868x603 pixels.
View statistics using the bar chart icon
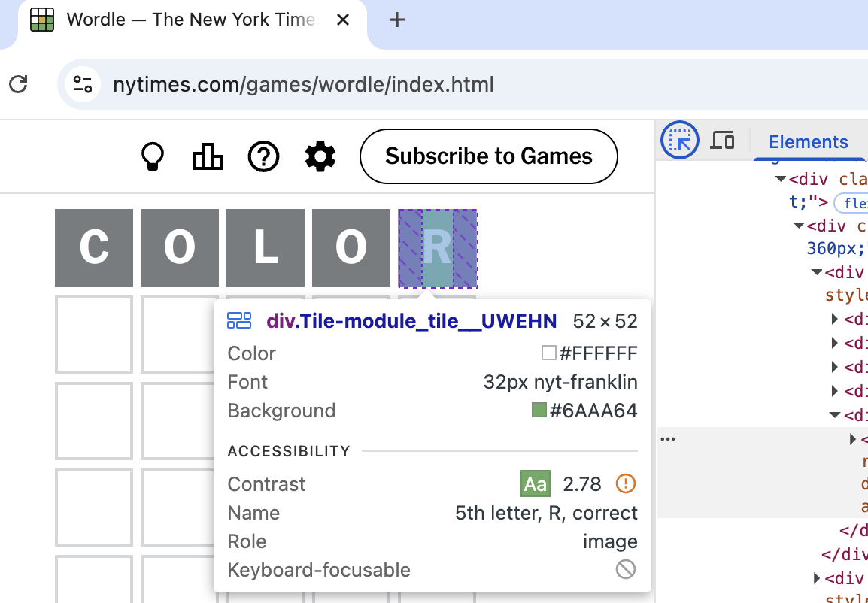(x=207, y=156)
